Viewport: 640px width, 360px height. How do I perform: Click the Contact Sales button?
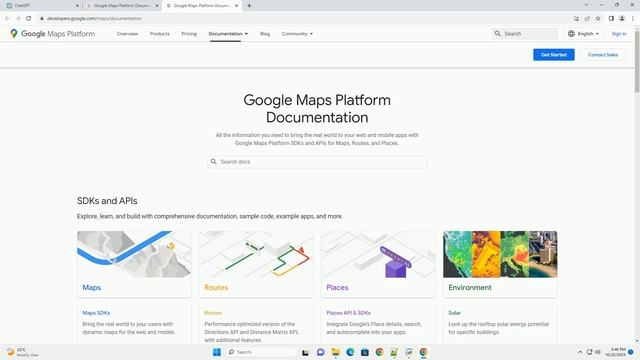click(603, 55)
